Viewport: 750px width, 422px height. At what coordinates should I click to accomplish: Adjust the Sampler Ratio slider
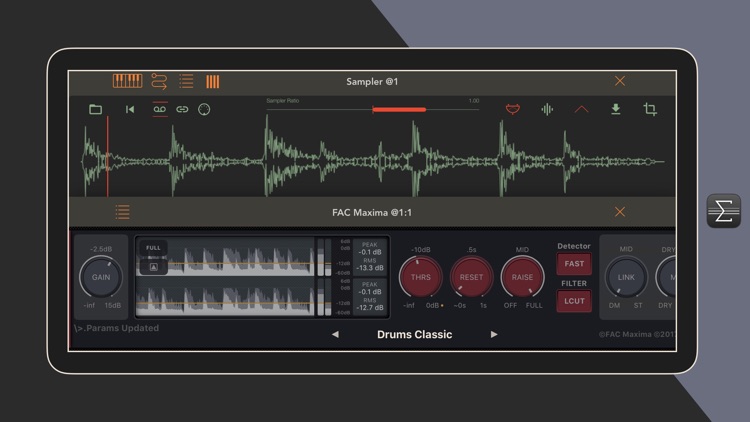tap(373, 110)
